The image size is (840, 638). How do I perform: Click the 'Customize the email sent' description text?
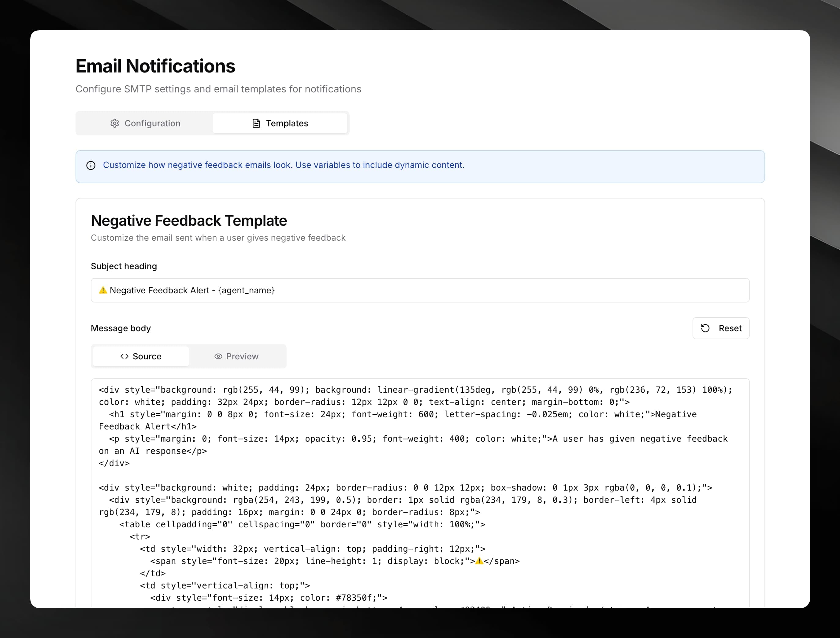(x=218, y=238)
